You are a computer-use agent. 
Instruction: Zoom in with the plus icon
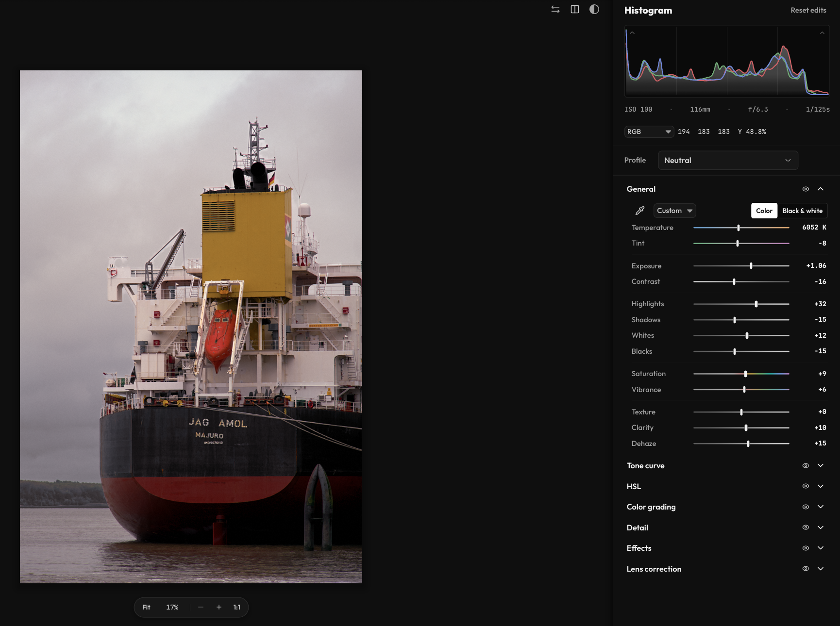pyautogui.click(x=219, y=607)
